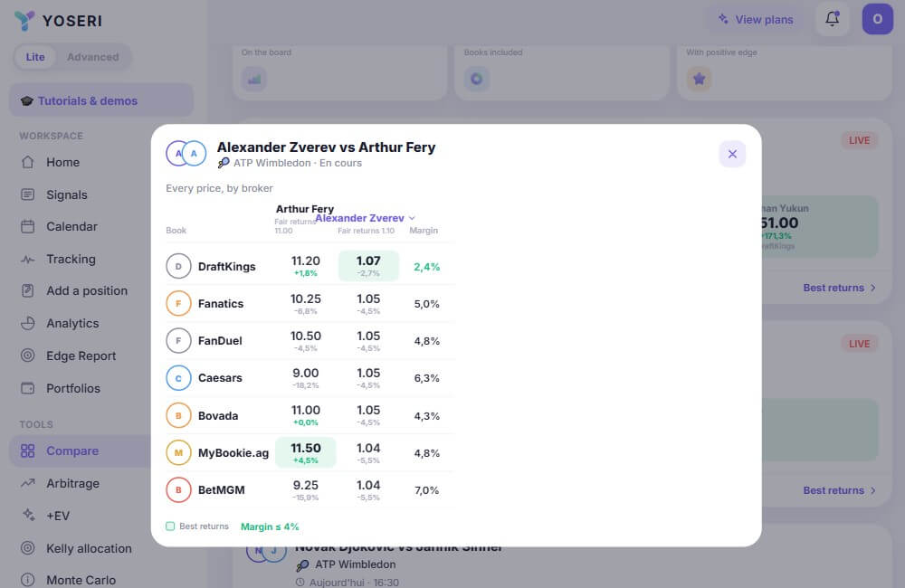Click the DraftKings book avatar
This screenshot has height=588, width=905.
tap(178, 266)
